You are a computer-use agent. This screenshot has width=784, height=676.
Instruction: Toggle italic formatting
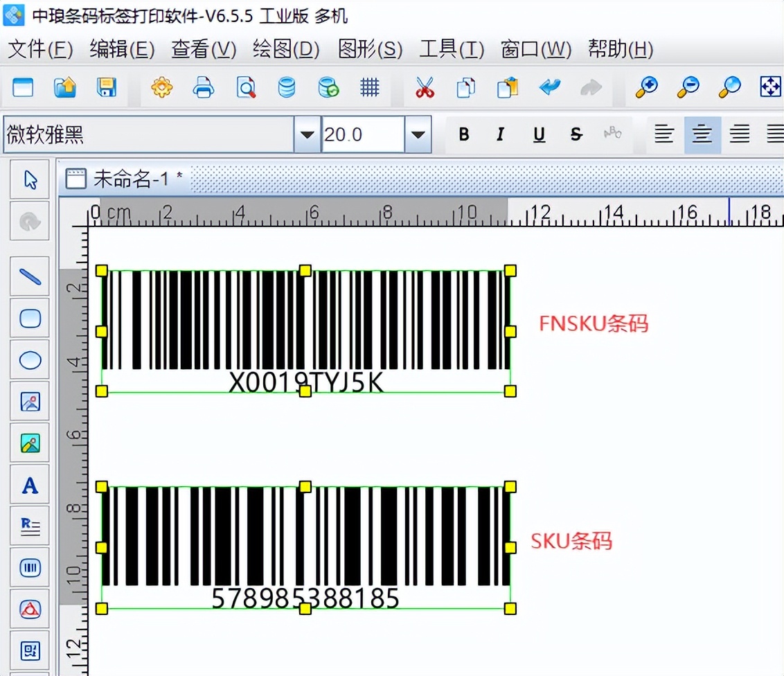pos(501,134)
